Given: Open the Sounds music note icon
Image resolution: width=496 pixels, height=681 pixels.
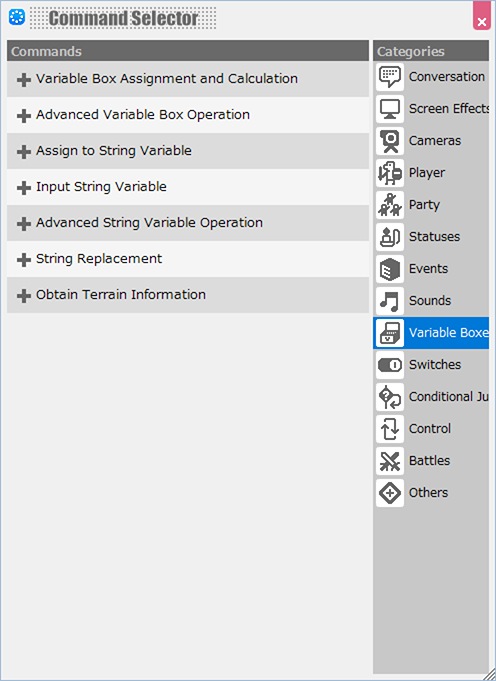Looking at the screenshot, I should click(390, 301).
